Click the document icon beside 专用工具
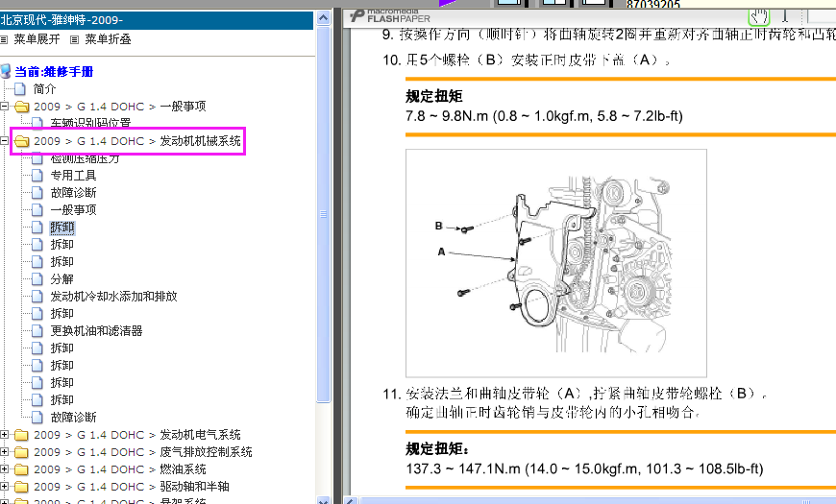 tap(37, 176)
